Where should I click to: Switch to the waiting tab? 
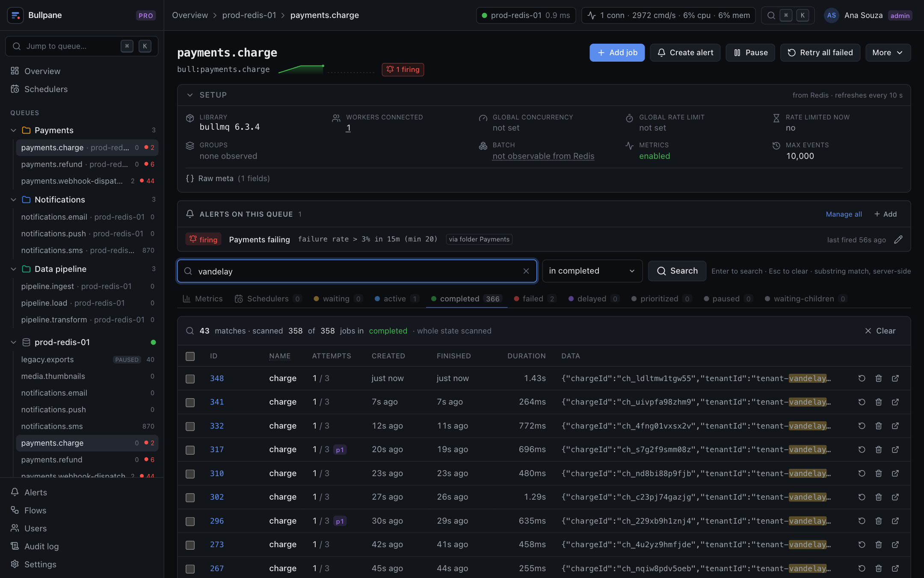(x=338, y=299)
